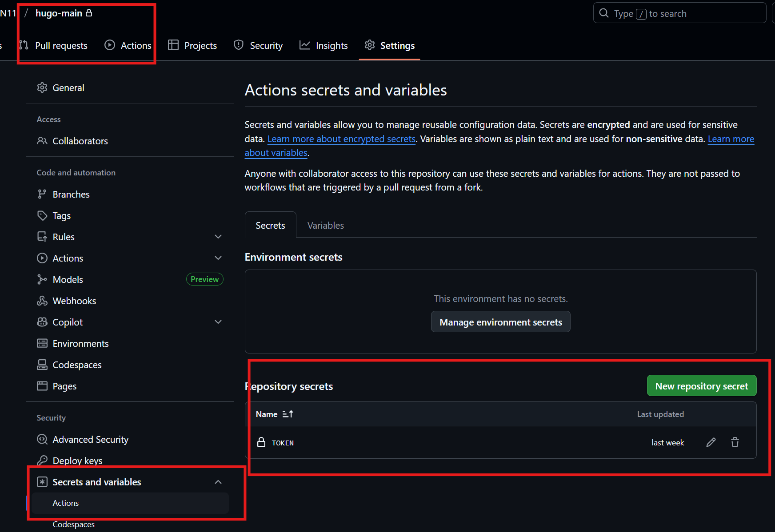775x532 pixels.
Task: Click the Copilot icon in the sidebar
Action: click(x=42, y=322)
